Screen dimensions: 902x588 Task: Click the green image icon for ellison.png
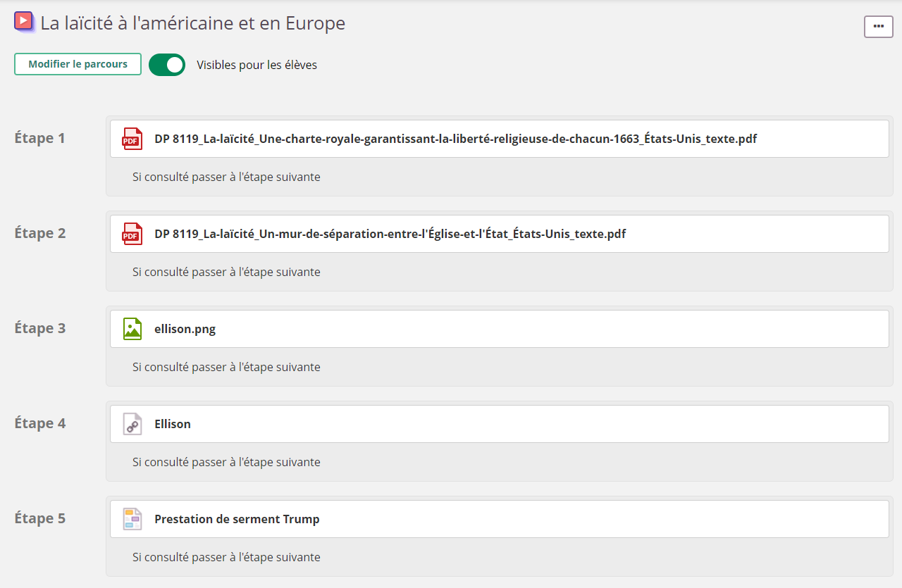tap(132, 329)
